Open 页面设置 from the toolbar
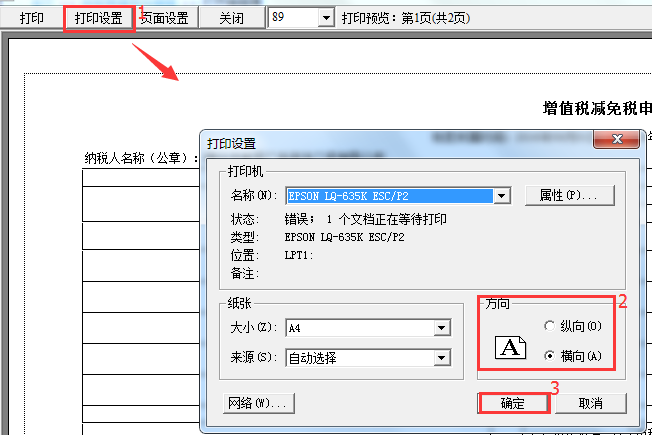This screenshot has height=435, width=652. click(165, 18)
